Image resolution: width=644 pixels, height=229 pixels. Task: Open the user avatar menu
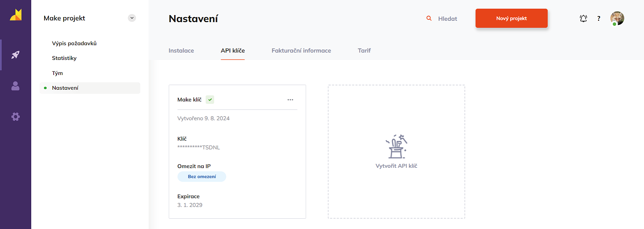pos(617,18)
